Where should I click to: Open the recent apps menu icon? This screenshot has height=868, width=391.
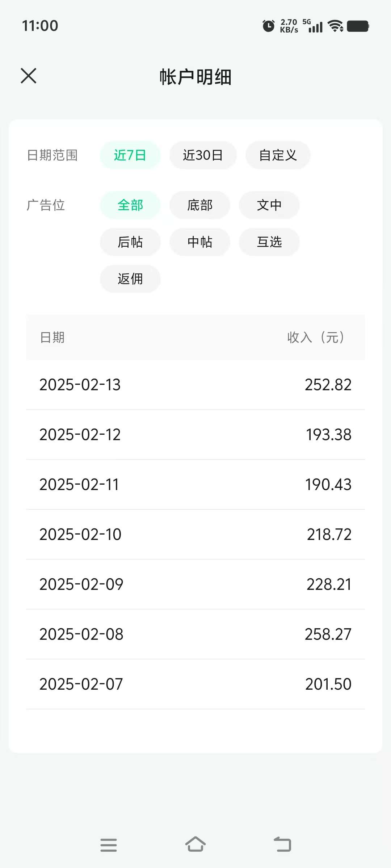coord(109,845)
